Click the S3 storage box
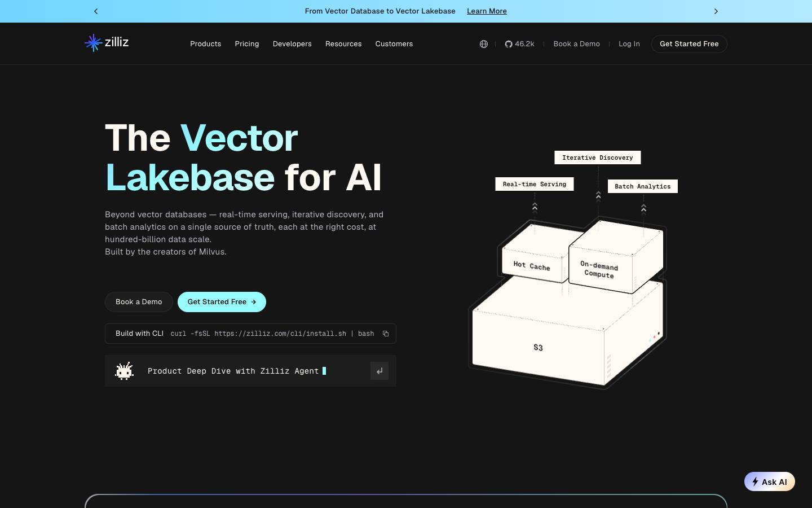Image resolution: width=812 pixels, height=508 pixels. (x=539, y=348)
